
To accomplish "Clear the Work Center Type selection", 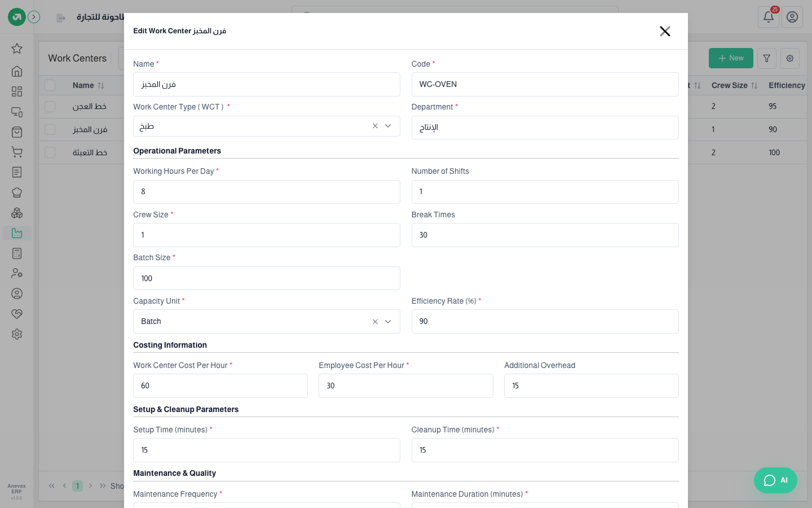I will [375, 126].
